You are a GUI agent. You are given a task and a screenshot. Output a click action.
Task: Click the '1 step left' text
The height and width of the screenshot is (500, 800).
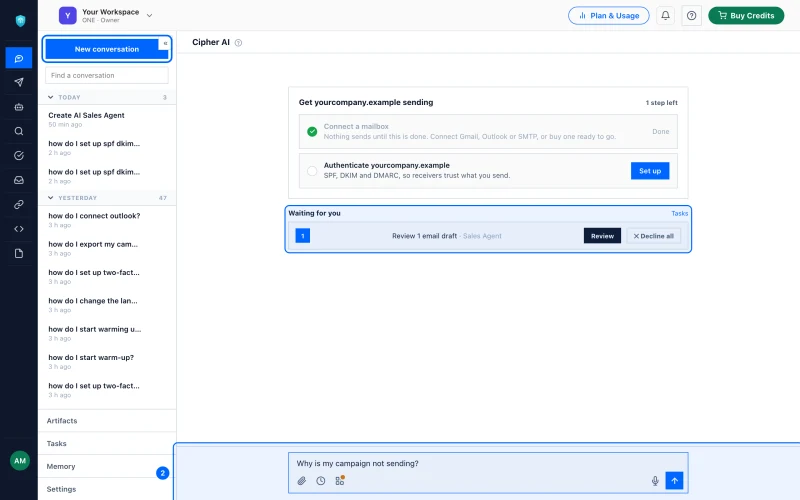click(x=661, y=103)
